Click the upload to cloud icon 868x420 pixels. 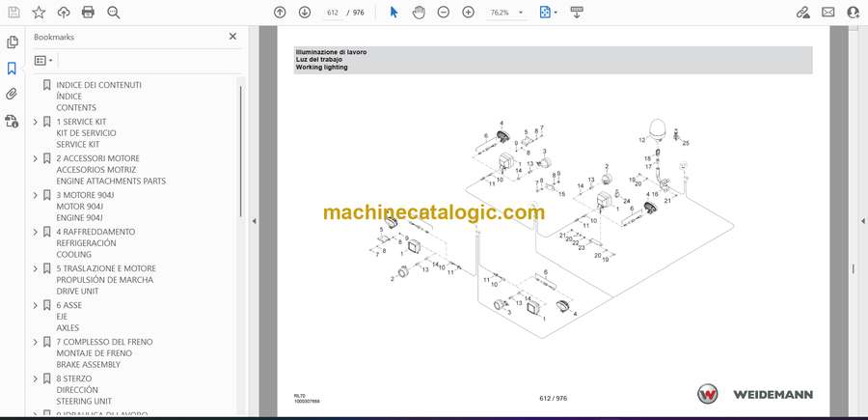click(64, 13)
